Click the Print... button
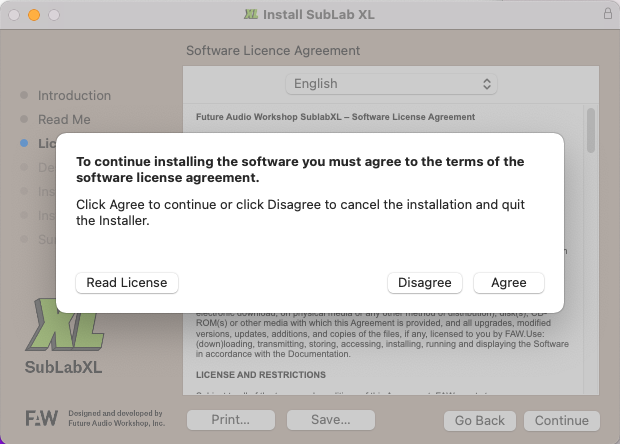The image size is (620, 444). tap(231, 419)
